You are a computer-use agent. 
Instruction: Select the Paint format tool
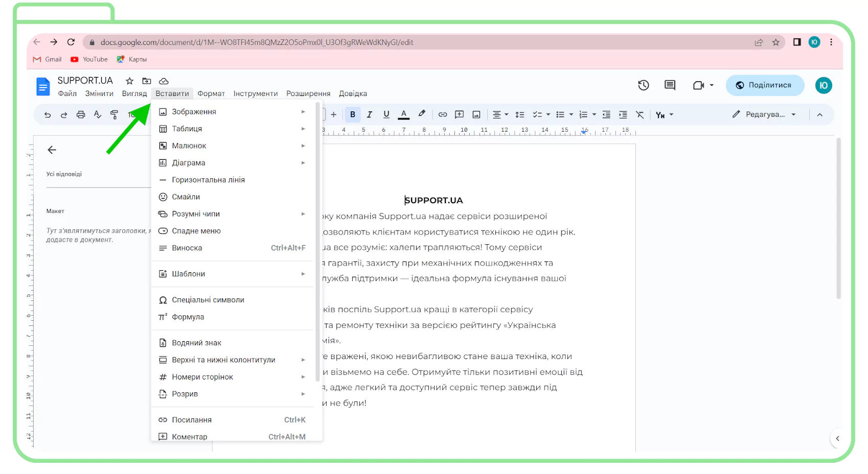pyautogui.click(x=115, y=115)
